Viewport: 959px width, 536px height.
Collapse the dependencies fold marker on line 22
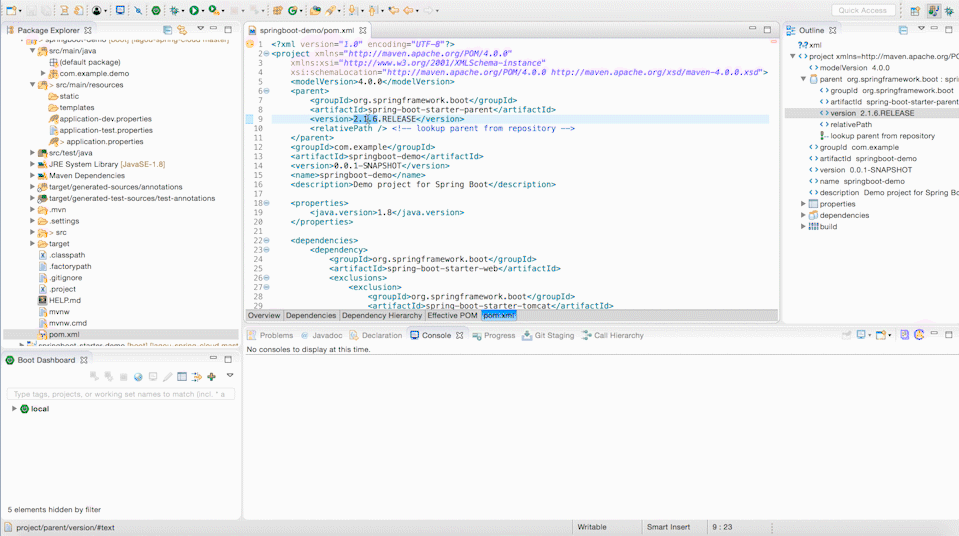[266, 241]
